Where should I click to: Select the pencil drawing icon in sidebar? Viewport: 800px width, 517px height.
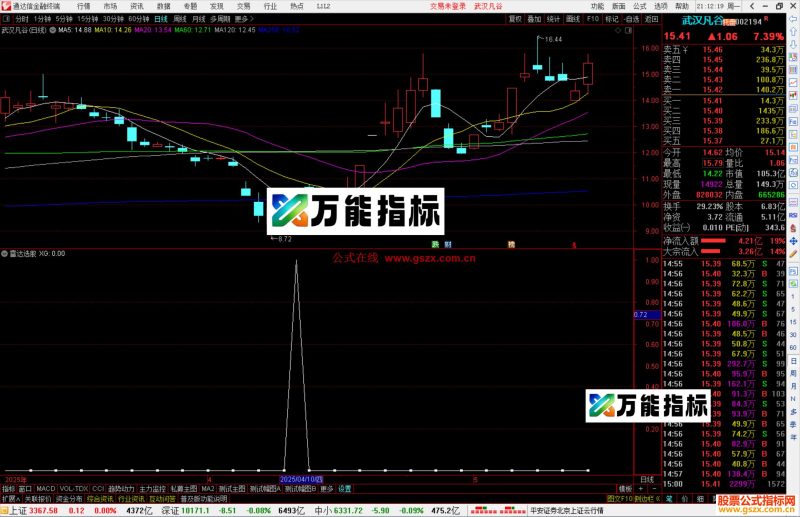click(793, 254)
